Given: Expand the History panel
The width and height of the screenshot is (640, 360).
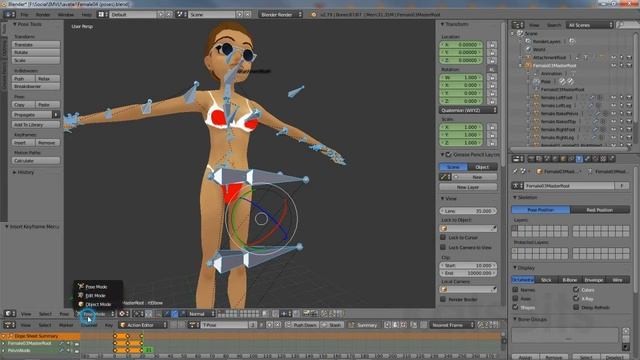Looking at the screenshot, I should (x=15, y=172).
